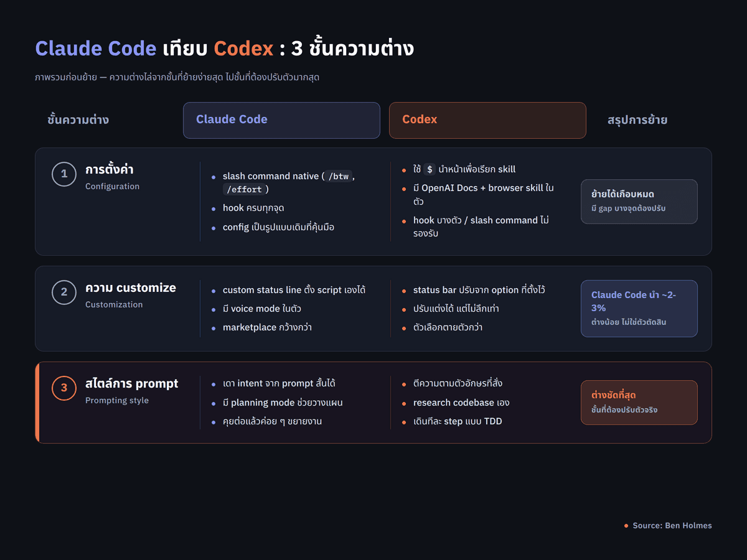This screenshot has height=560, width=747.
Task: Click the Claude Code นำ ~2-3% summary box
Action: [639, 309]
